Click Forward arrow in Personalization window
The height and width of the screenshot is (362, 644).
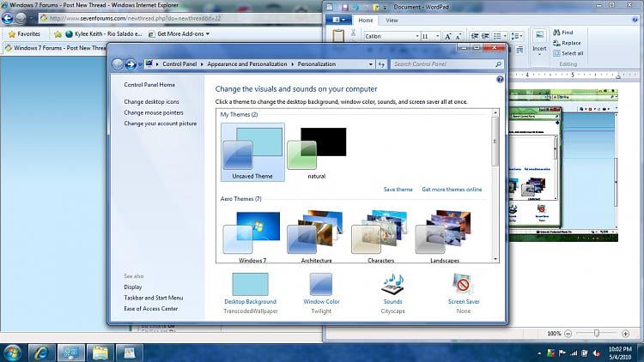tap(131, 64)
